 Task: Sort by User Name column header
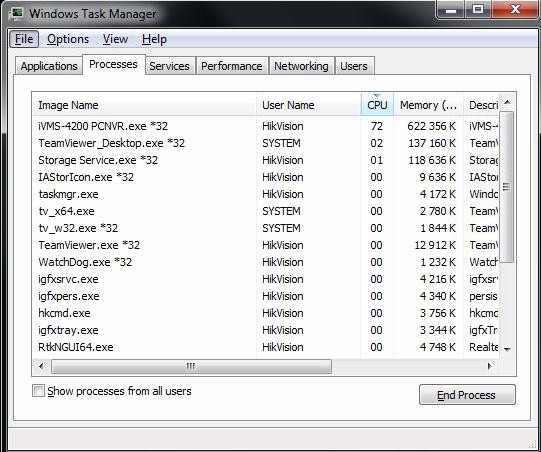pos(308,105)
